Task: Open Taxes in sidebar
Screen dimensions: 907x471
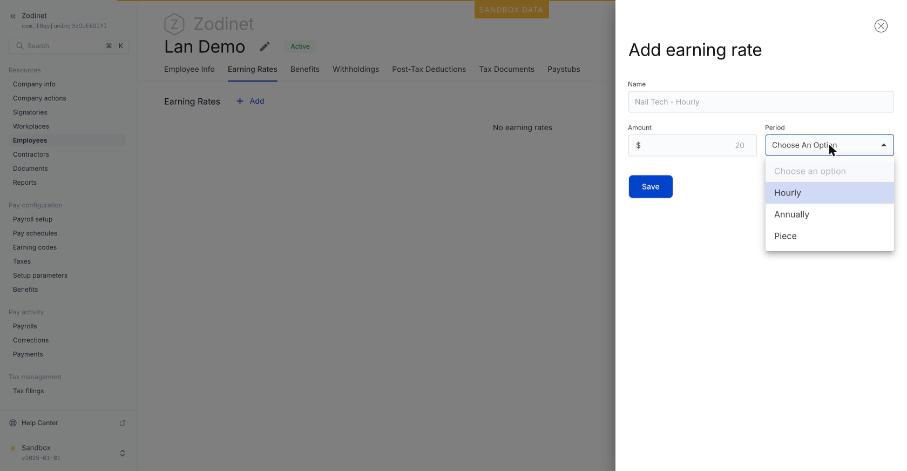Action: click(21, 262)
